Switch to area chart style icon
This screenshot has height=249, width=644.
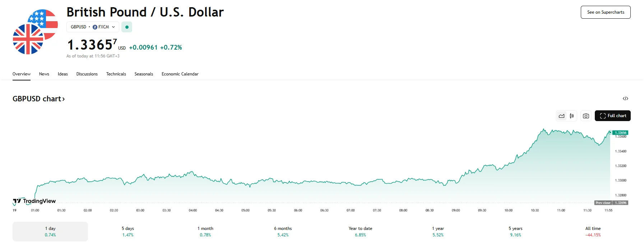point(561,116)
